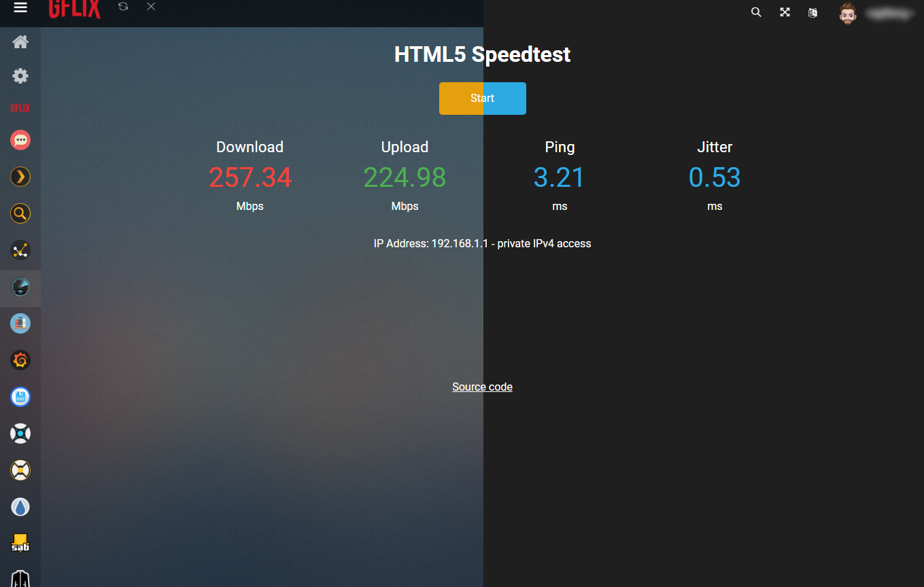
Task: Toggle fullscreen with the expand arrows icon
Action: [785, 12]
